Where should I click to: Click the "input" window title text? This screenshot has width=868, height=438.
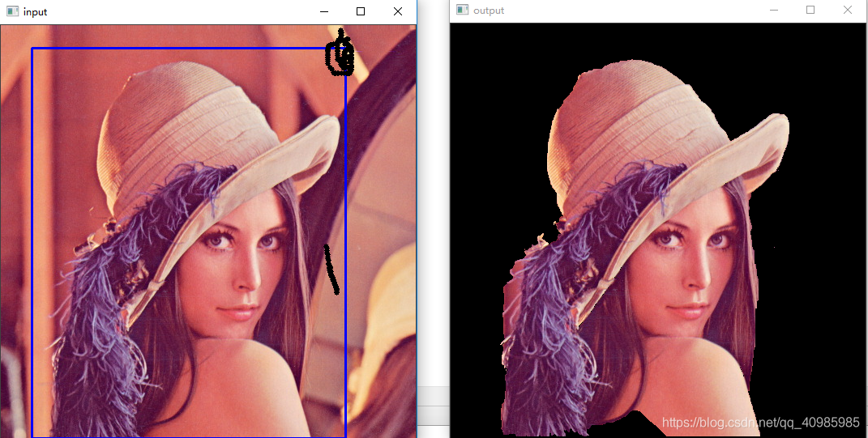35,12
